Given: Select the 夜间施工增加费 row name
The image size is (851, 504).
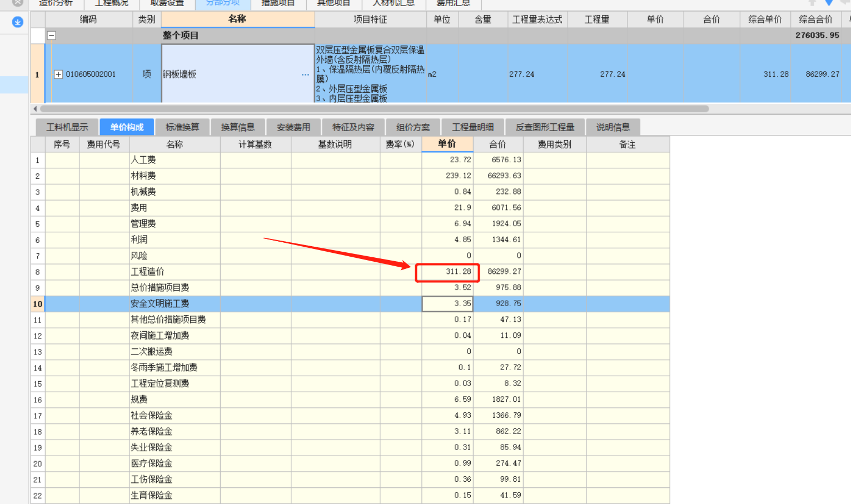Looking at the screenshot, I should tap(160, 336).
